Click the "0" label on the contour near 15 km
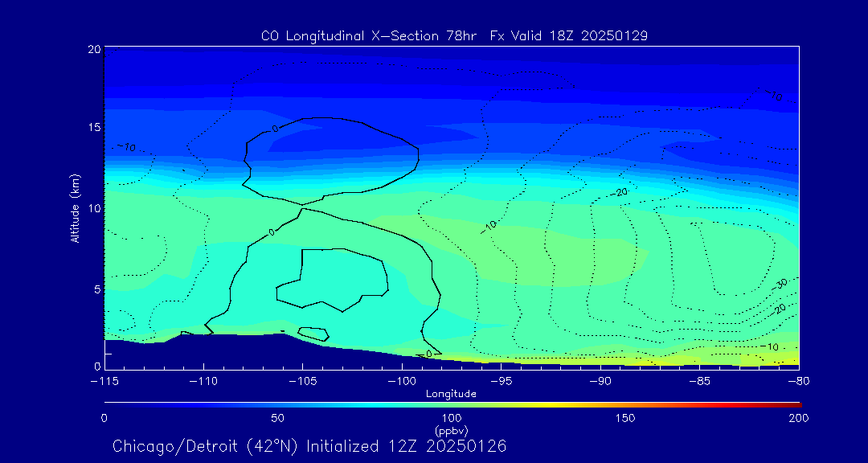This screenshot has width=868, height=463. point(275,129)
